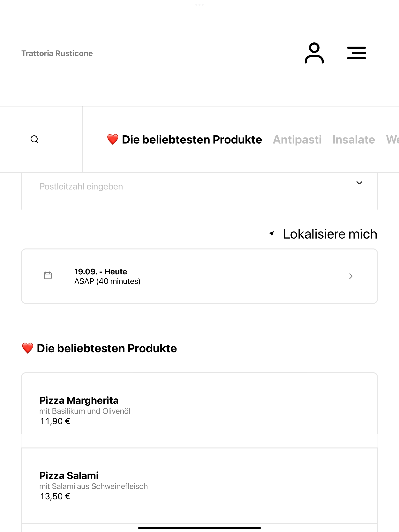
Task: Expand the postal code dropdown chevron
Action: click(x=359, y=183)
